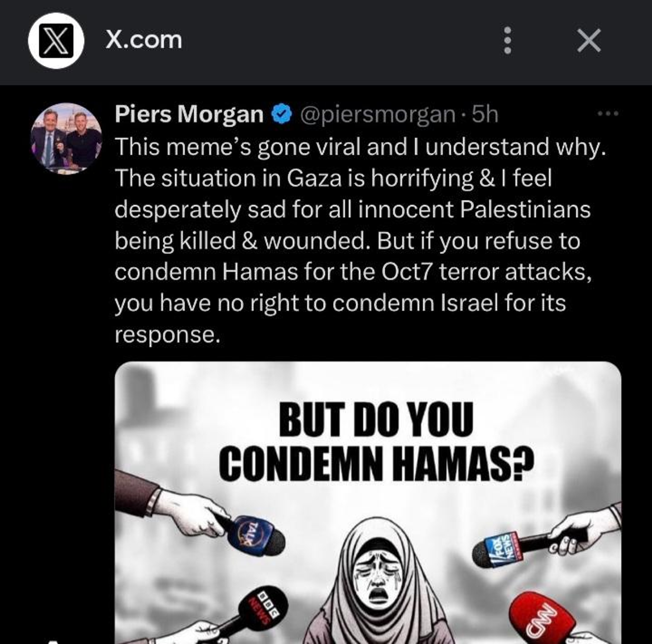The width and height of the screenshot is (652, 644).
Task: Click the 'BUT DO YOU CONDEMN HAMAS?' caption
Action: click(x=376, y=442)
